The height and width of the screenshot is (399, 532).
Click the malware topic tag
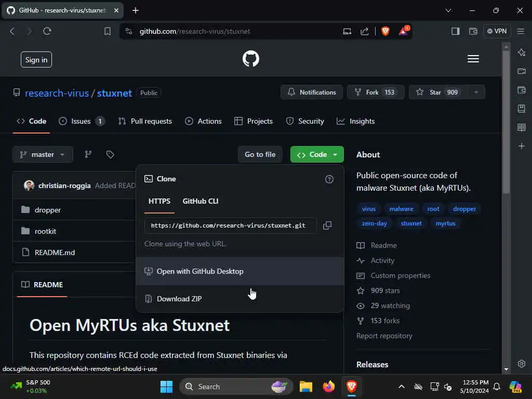coord(401,209)
